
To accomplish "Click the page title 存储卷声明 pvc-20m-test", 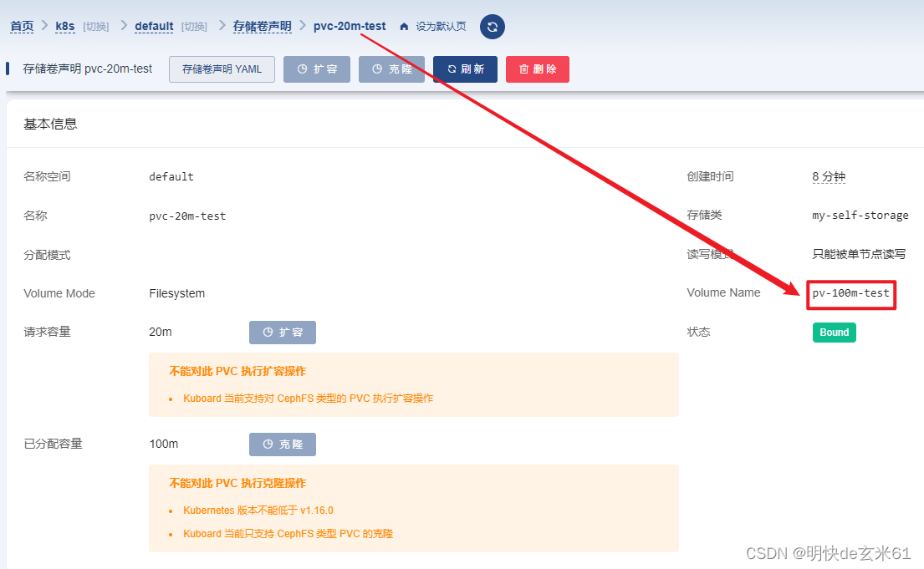I will [87, 69].
